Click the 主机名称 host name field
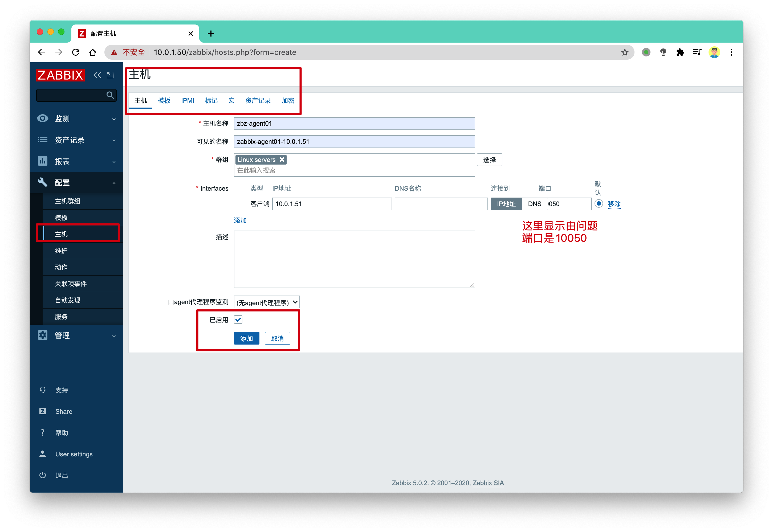This screenshot has width=773, height=532. 354,124
